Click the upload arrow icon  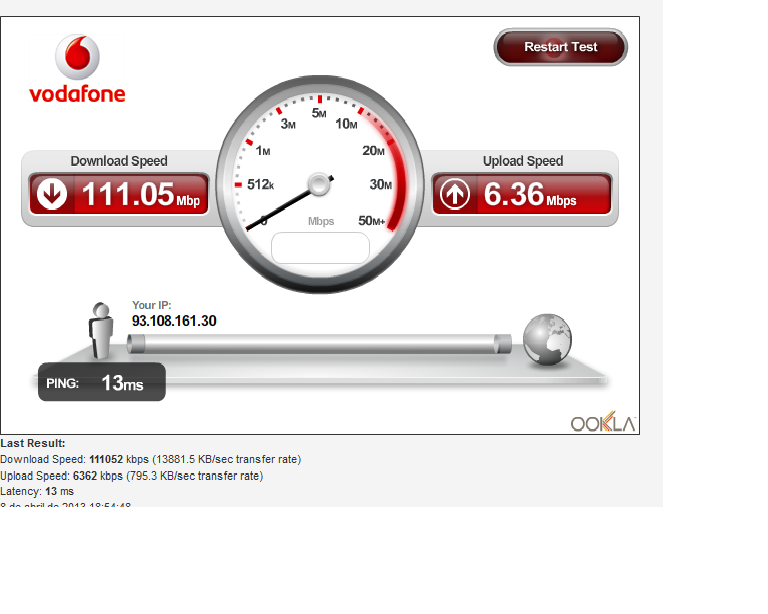(x=455, y=194)
